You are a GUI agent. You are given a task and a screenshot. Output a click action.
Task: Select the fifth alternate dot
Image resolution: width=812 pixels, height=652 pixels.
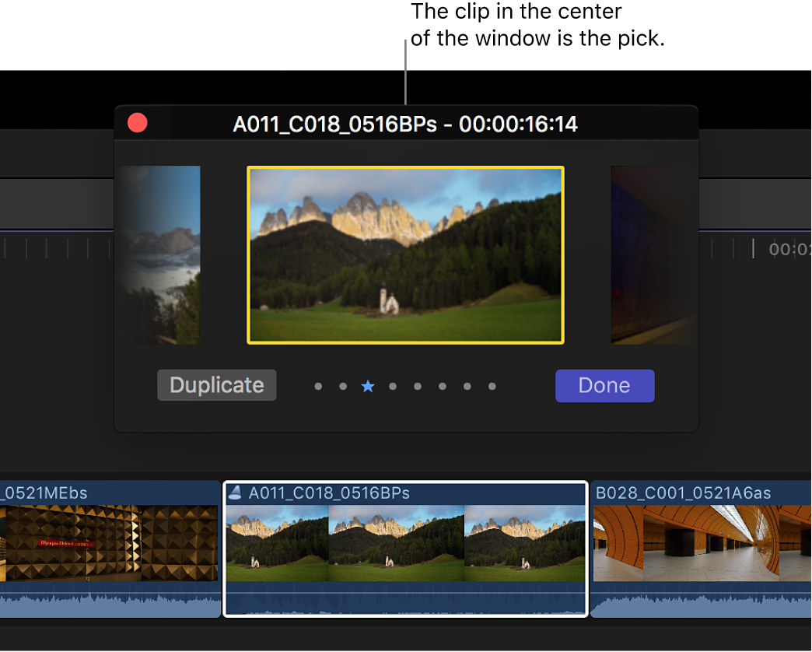[x=418, y=385]
